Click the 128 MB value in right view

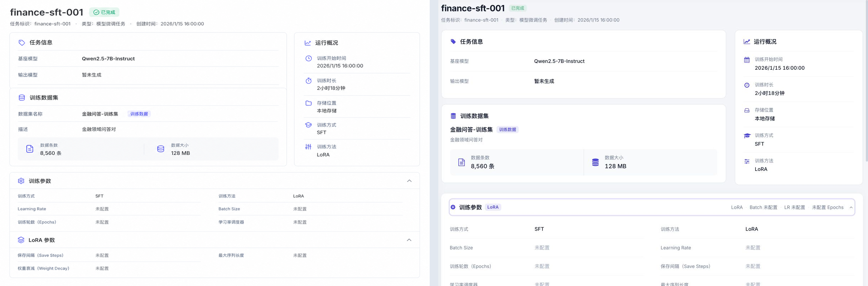[x=616, y=166]
